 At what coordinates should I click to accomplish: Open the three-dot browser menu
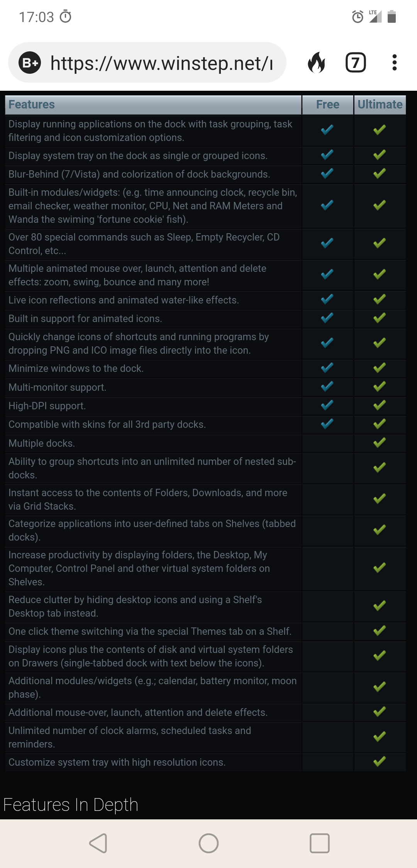[x=394, y=63]
